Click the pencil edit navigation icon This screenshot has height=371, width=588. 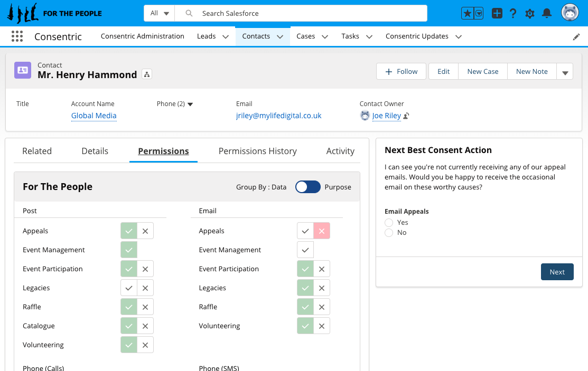(576, 37)
